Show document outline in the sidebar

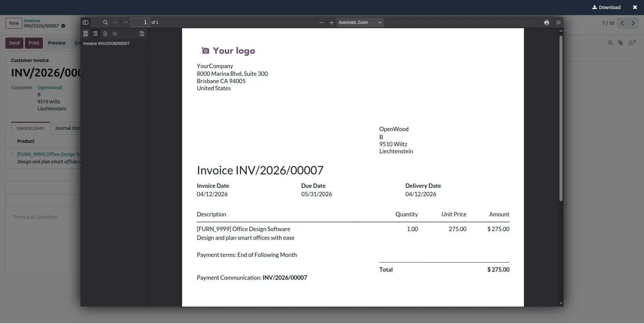pyautogui.click(x=95, y=34)
